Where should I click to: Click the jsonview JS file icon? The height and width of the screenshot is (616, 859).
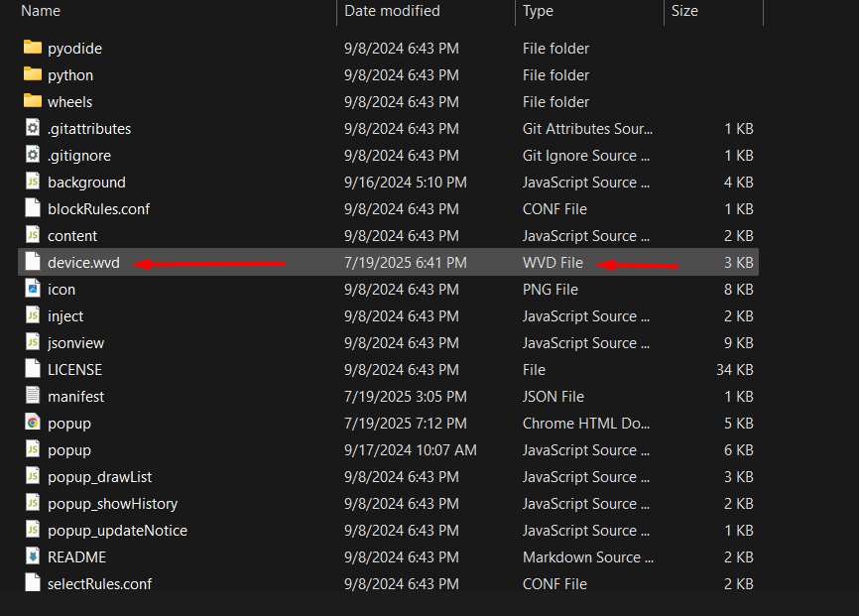[x=33, y=342]
